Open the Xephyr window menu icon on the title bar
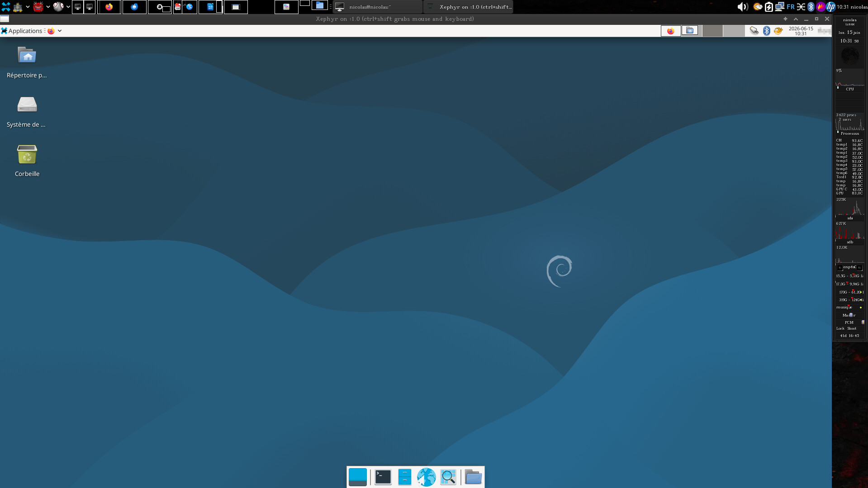 (x=5, y=19)
